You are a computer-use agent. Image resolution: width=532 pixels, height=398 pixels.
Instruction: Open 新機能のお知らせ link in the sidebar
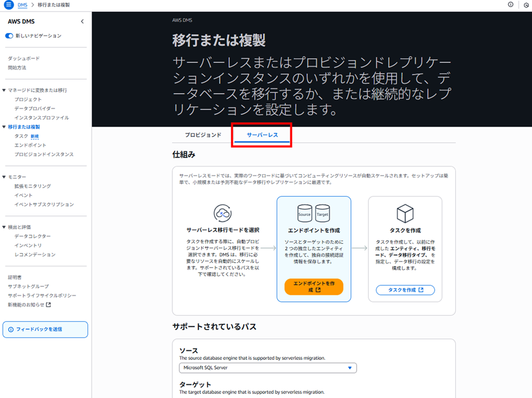coord(26,305)
